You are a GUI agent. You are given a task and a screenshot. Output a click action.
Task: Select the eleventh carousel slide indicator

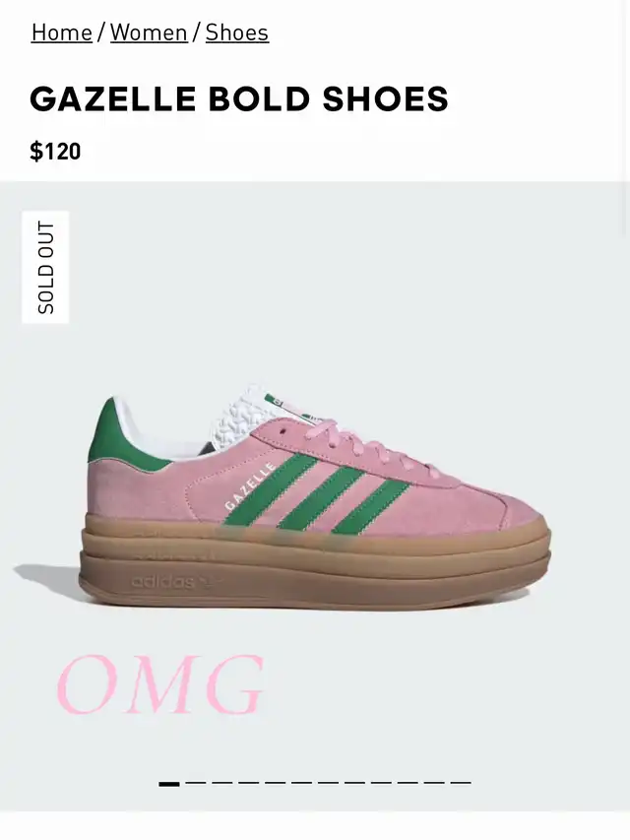tap(434, 783)
